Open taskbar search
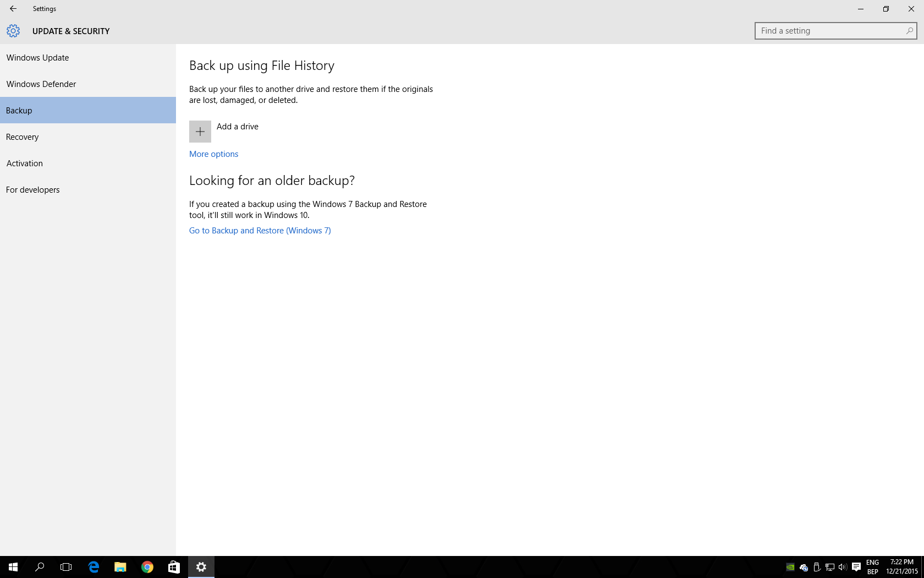924x578 pixels. coord(40,567)
